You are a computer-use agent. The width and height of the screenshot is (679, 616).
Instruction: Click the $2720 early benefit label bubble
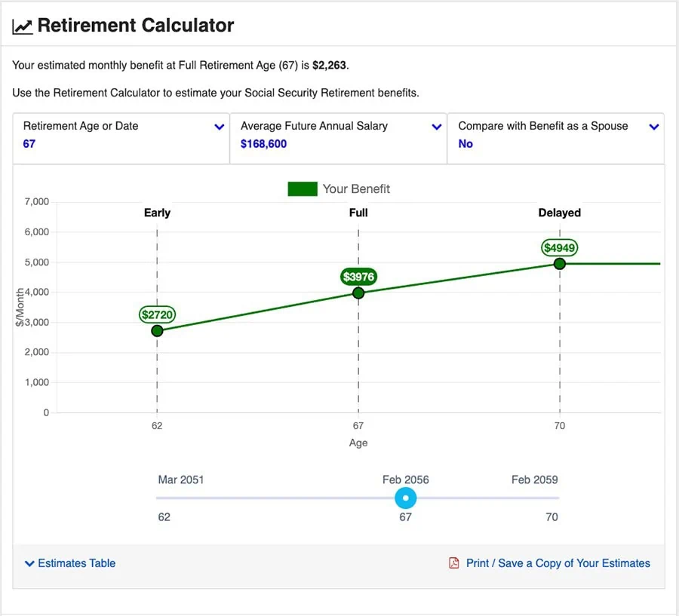(157, 314)
